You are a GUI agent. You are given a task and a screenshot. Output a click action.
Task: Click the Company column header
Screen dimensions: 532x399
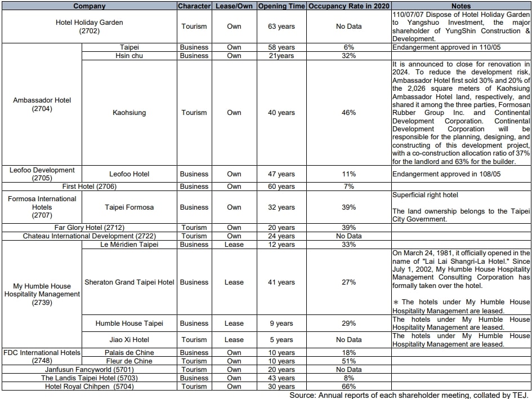tap(89, 6)
